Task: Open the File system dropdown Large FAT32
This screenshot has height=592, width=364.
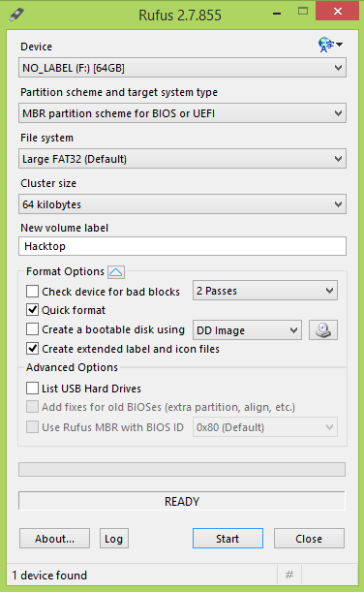Action: click(x=182, y=159)
